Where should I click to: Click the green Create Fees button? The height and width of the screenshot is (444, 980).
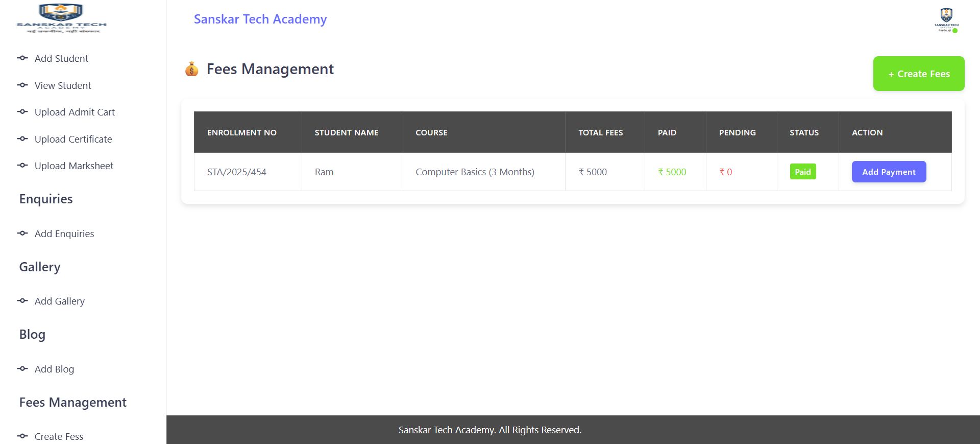919,74
